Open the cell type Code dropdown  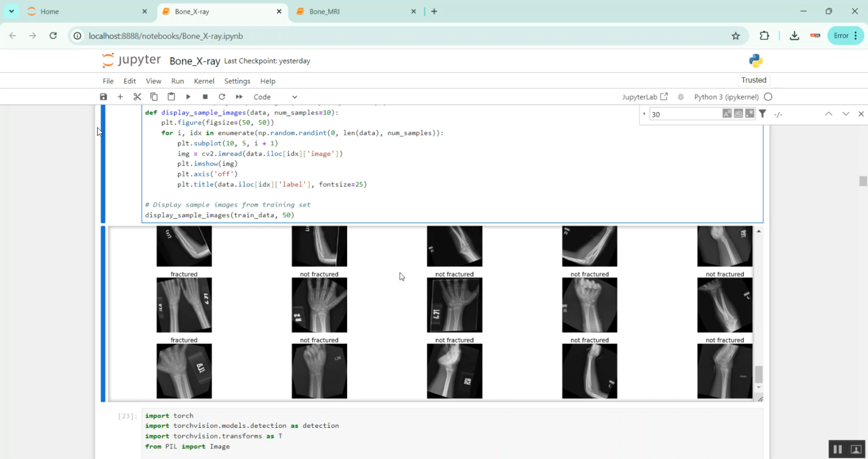(275, 97)
